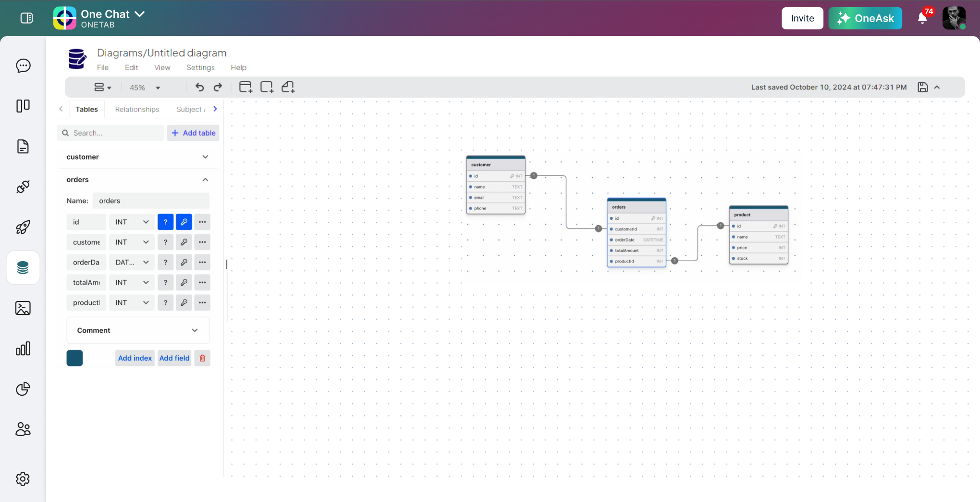The height and width of the screenshot is (502, 980).
Task: Redo the last undone action
Action: pos(218,87)
